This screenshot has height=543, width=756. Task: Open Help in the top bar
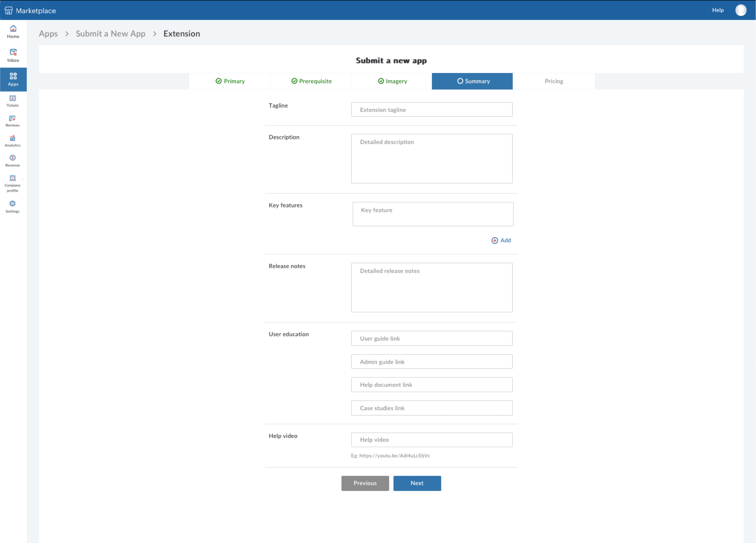(718, 10)
